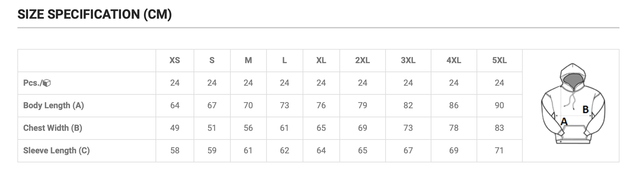This screenshot has height=183, width=644.
Task: Select the 5XL size column header
Action: click(499, 60)
